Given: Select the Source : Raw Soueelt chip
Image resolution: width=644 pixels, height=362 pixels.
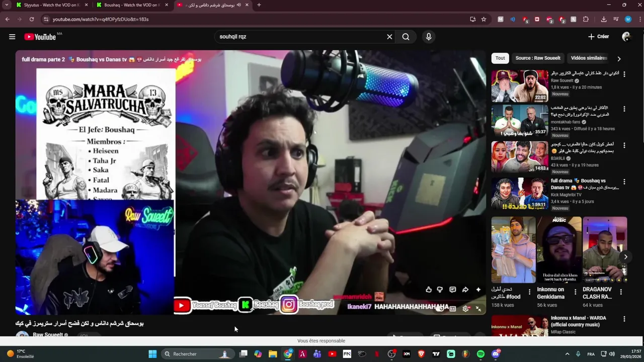Looking at the screenshot, I should [x=538, y=58].
